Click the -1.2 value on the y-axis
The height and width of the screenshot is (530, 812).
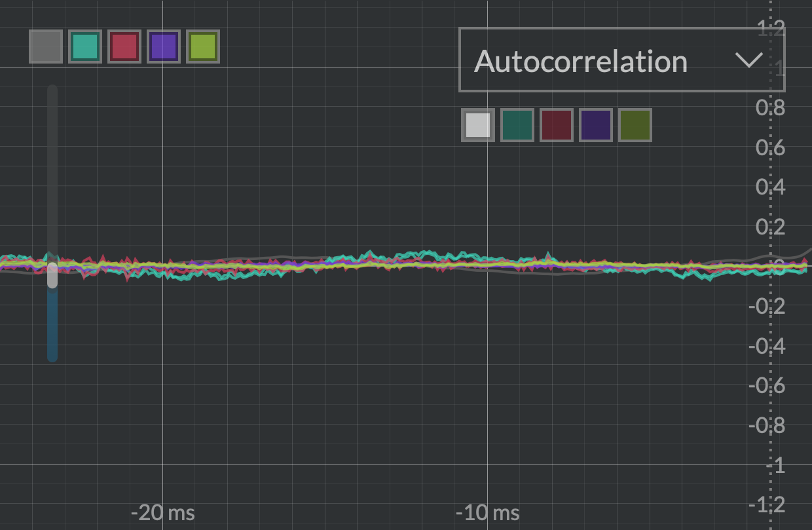click(767, 504)
